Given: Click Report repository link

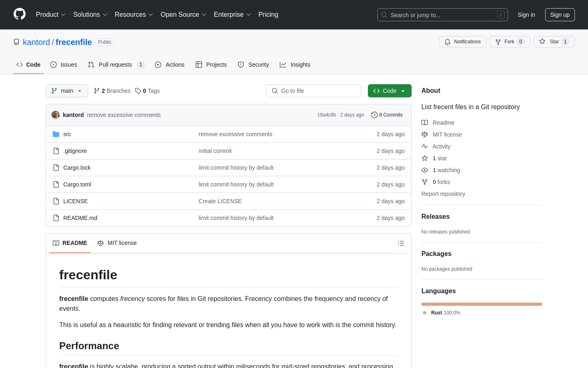Looking at the screenshot, I should coord(443,194).
